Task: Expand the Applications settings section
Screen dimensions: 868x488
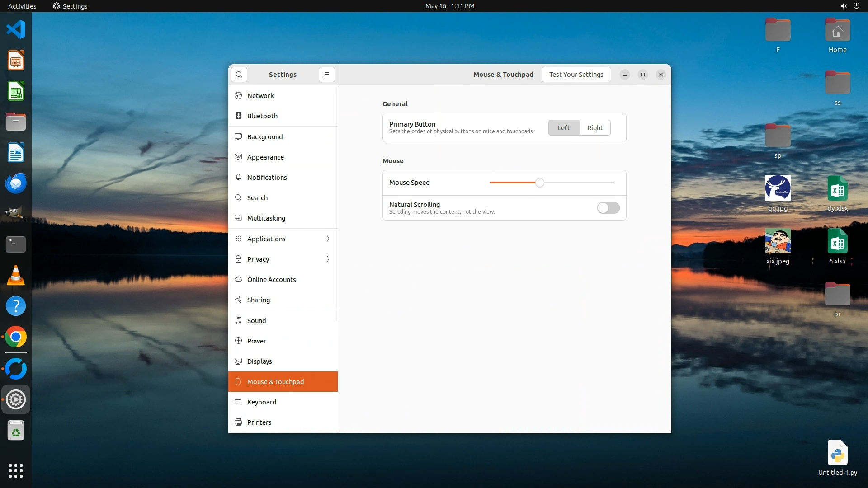Action: tap(283, 239)
